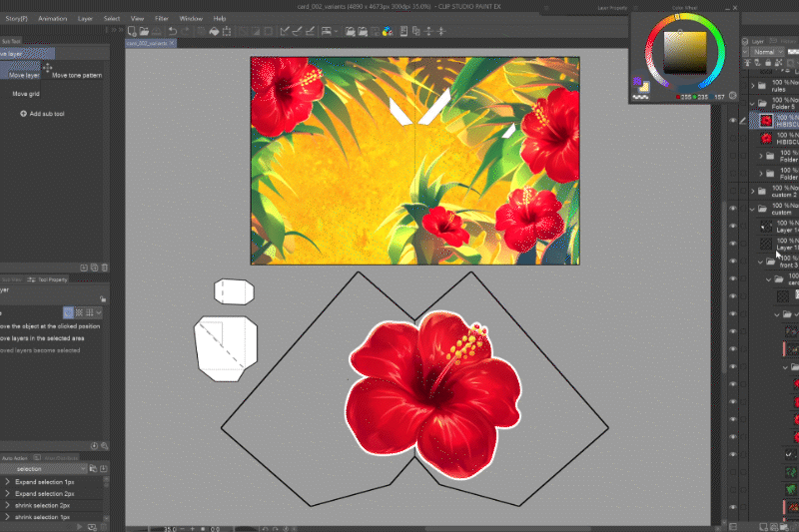The width and height of the screenshot is (799, 532).
Task: Click the delete sub tool trash icon
Action: click(106, 267)
